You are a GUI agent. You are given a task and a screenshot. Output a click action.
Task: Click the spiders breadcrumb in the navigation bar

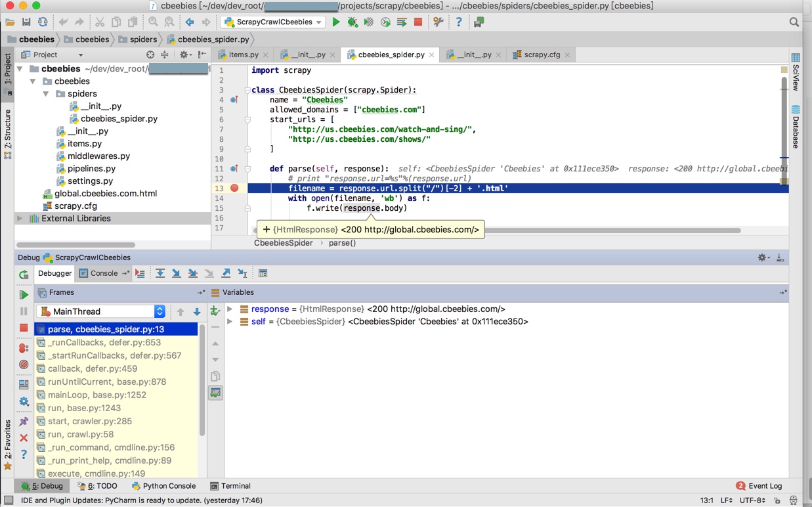tap(137, 39)
